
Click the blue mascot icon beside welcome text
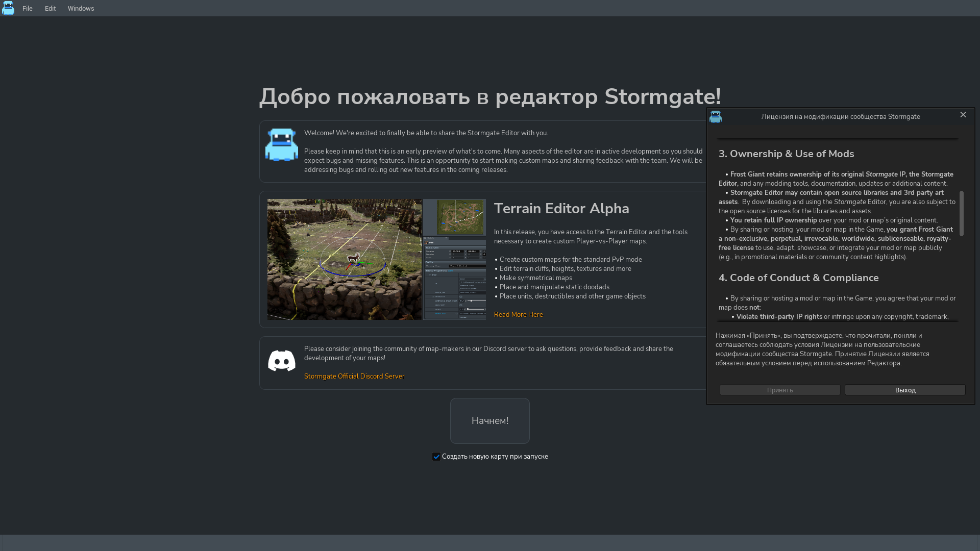(x=281, y=145)
